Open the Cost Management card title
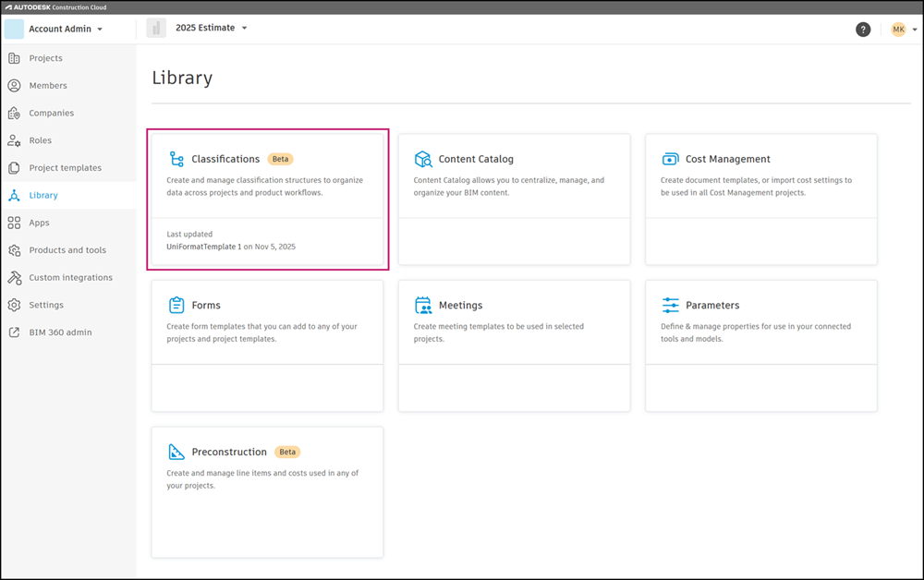Image resolution: width=924 pixels, height=580 pixels. [x=728, y=159]
